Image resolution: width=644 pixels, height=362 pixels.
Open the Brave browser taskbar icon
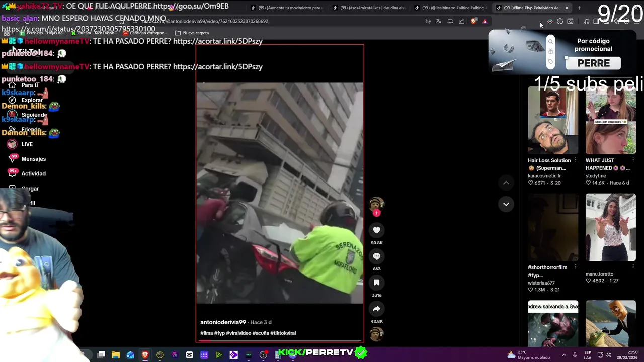[x=145, y=355]
